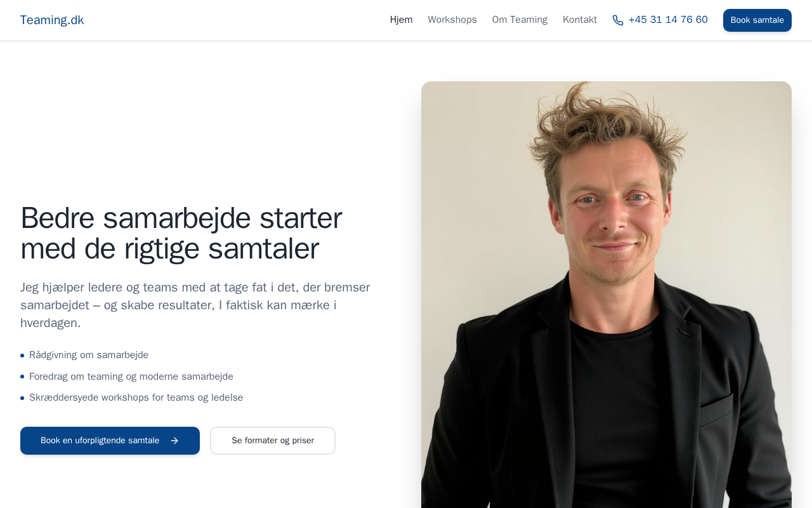Go to the Hjem menu item
This screenshot has height=508, width=812.
401,20
